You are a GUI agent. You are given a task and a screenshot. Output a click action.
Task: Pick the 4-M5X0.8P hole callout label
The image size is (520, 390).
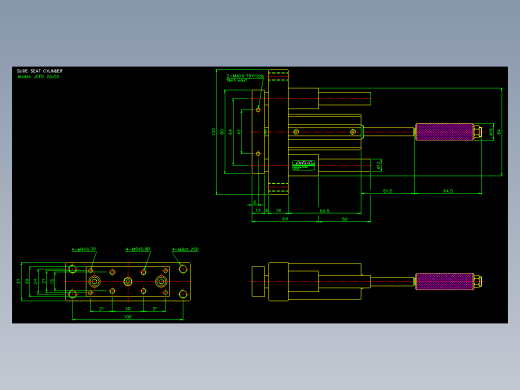point(138,249)
